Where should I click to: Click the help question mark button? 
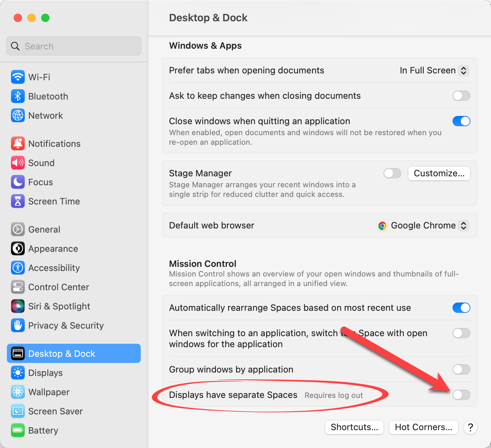(470, 427)
